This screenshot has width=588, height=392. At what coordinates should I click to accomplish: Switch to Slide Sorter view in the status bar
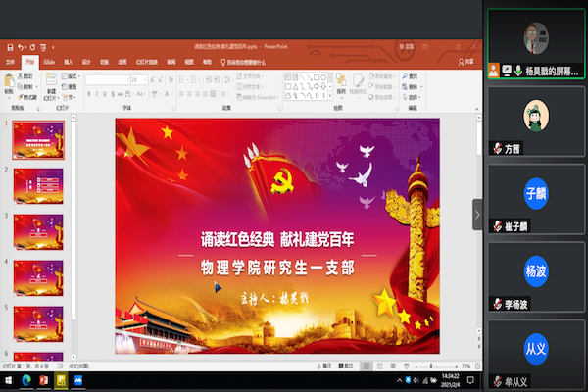point(378,367)
